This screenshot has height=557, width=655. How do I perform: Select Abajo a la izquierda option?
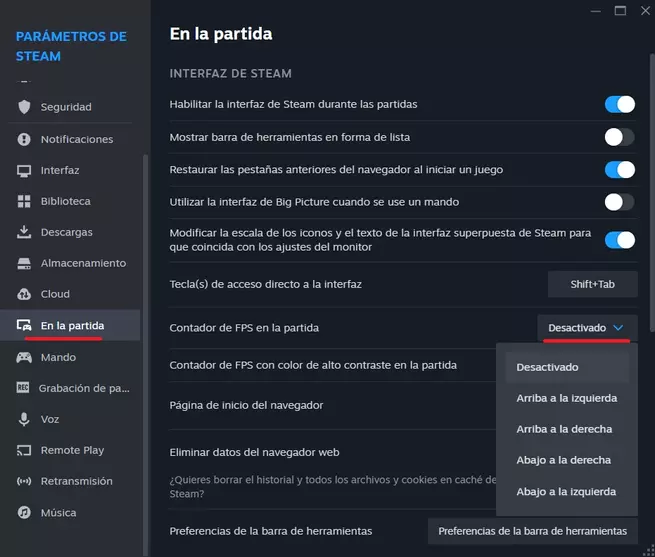(567, 491)
